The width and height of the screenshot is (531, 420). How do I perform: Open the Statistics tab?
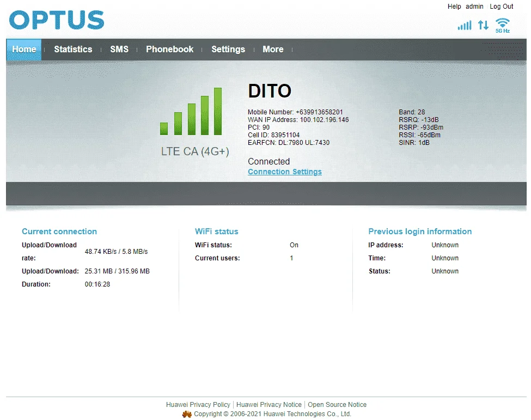click(x=73, y=50)
